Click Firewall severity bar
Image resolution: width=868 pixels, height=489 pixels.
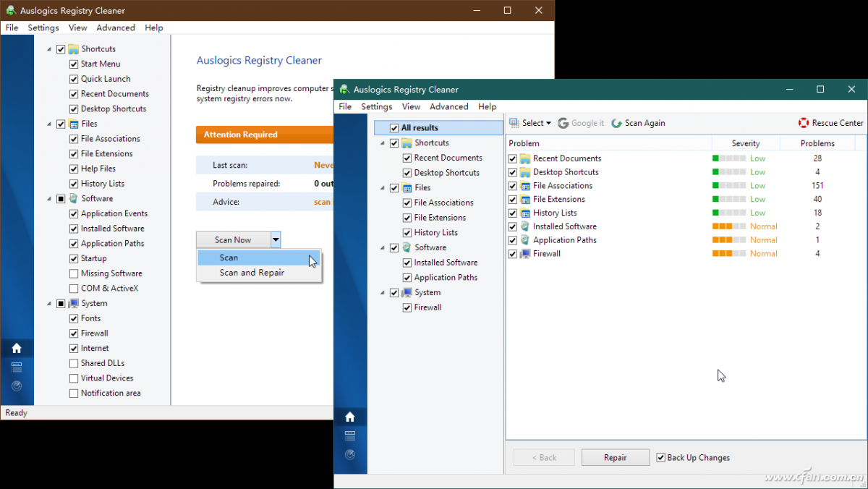pos(729,254)
